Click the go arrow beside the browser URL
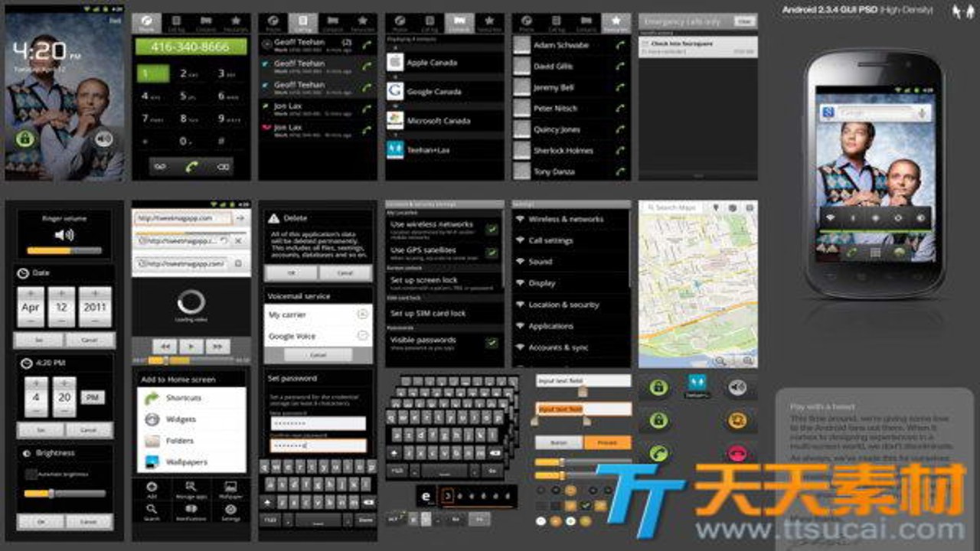Screen dimensions: 980x551 (240, 218)
